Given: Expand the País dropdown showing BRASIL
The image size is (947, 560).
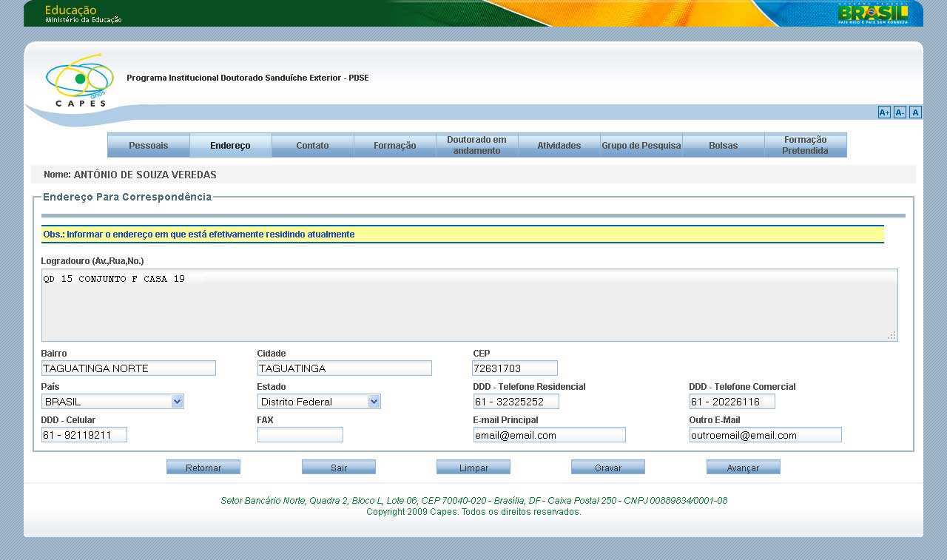Looking at the screenshot, I should (x=112, y=402).
